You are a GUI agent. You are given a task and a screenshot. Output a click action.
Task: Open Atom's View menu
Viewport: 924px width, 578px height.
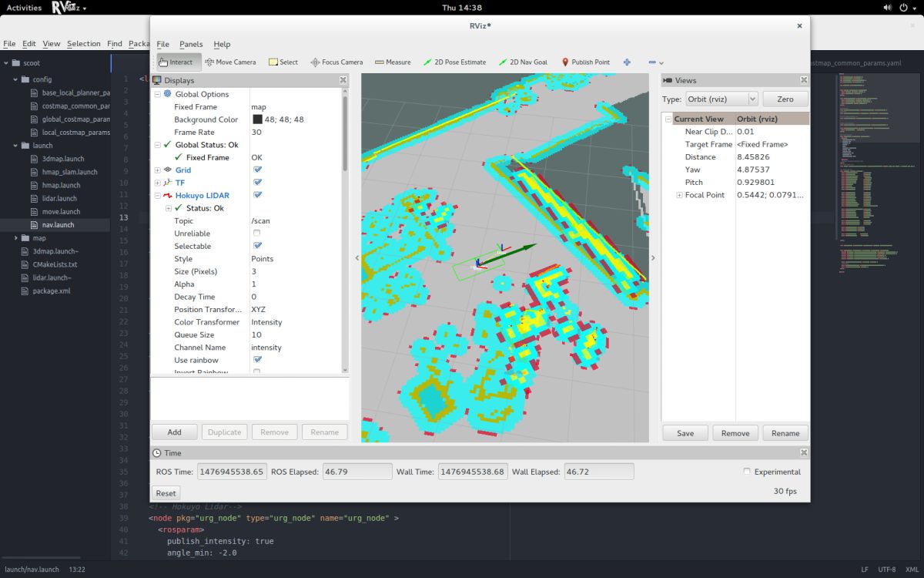[52, 44]
